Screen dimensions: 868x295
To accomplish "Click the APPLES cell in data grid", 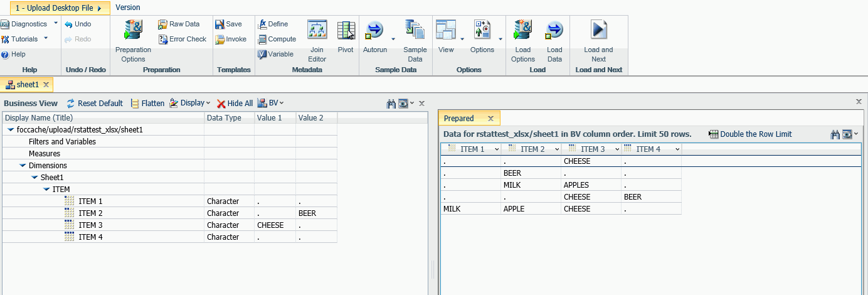I will tap(591, 185).
